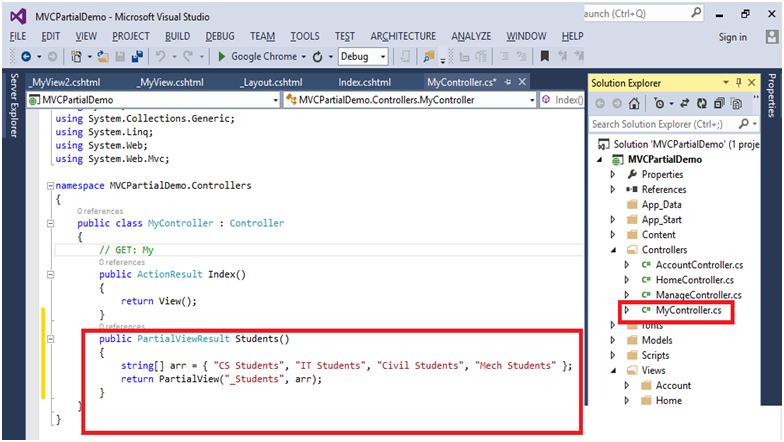This screenshot has height=442, width=784.
Task: Toggle bookmark icon in the toolbar
Action: 545,56
